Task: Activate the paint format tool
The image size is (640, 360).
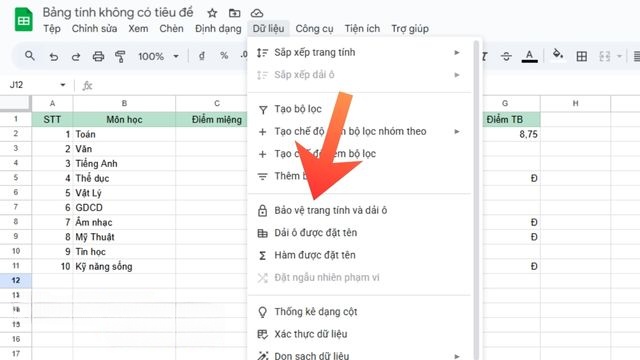Action: click(x=120, y=56)
